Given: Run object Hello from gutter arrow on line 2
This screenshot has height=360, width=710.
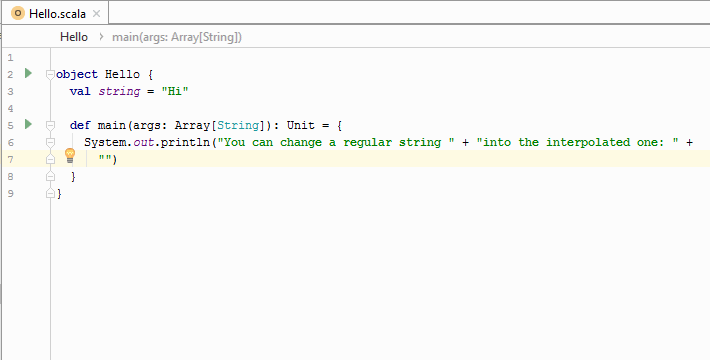Looking at the screenshot, I should pos(28,73).
